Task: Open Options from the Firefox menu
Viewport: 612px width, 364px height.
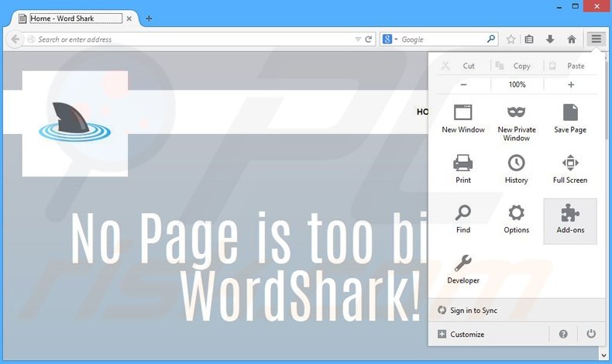Action: 516,221
